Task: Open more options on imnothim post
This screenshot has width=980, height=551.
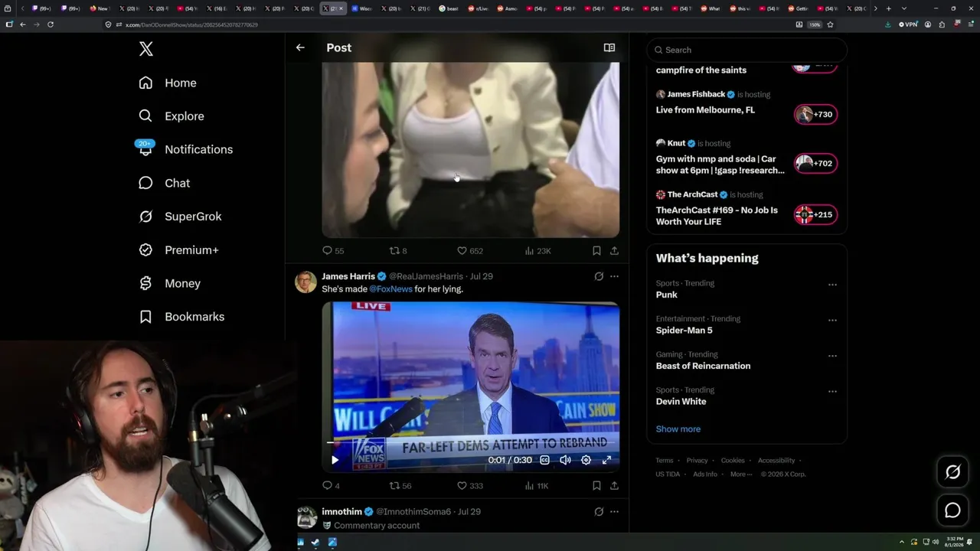Action: [x=614, y=511]
